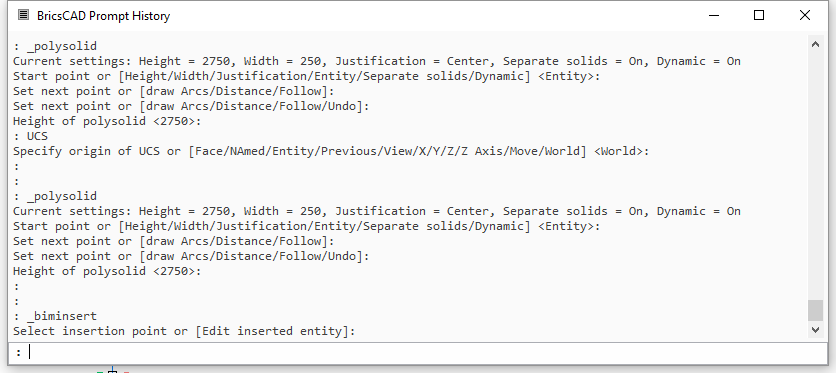Click the second _polysolid command line
Viewport: 836px width, 373px height.
(x=55, y=196)
